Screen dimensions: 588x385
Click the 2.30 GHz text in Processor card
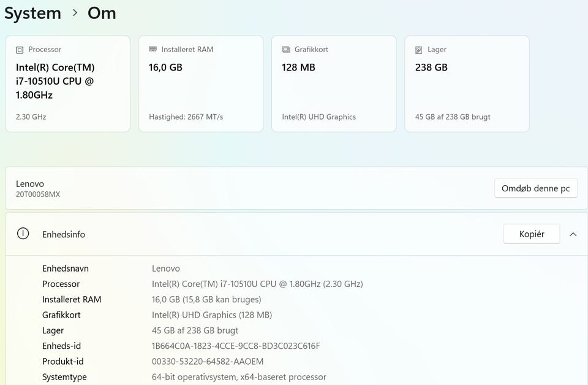tap(31, 116)
